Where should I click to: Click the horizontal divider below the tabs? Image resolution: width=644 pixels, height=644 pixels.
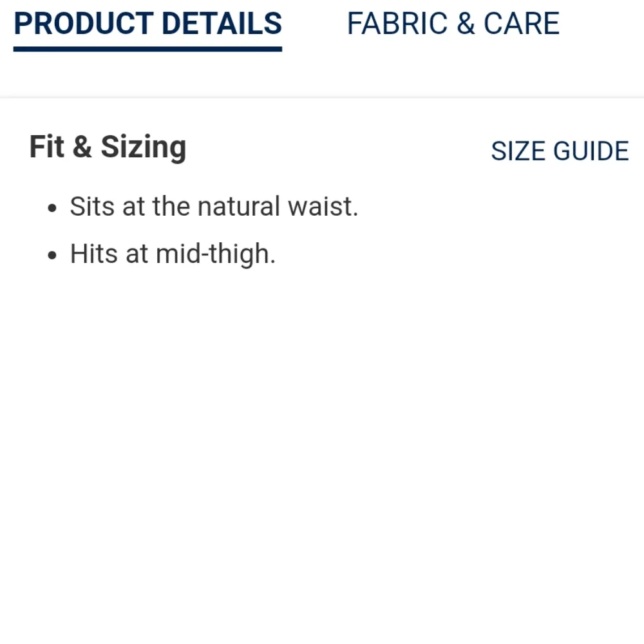322,98
